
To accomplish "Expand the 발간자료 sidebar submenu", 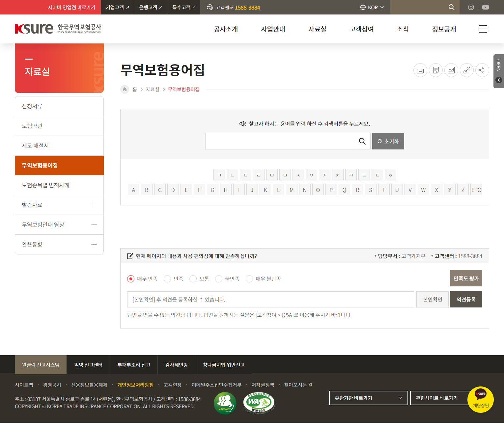I will coord(94,205).
